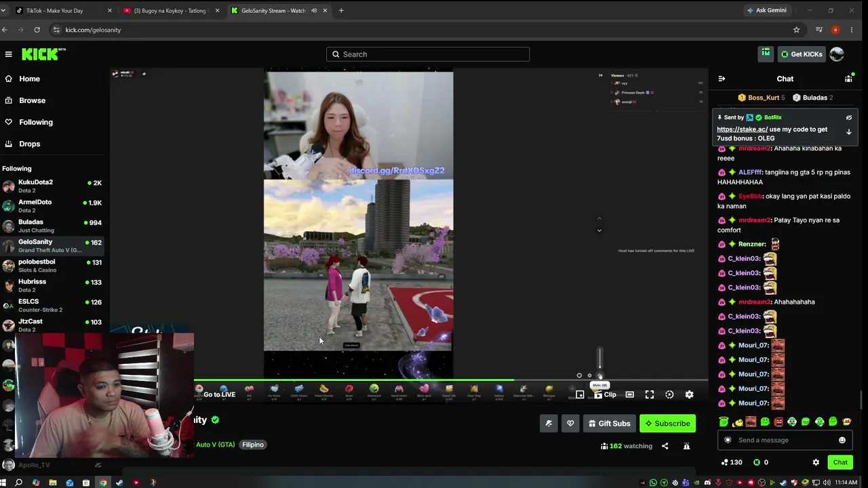The height and width of the screenshot is (488, 868).
Task: Open Hubrisss channel in Following list
Action: pyautogui.click(x=53, y=285)
